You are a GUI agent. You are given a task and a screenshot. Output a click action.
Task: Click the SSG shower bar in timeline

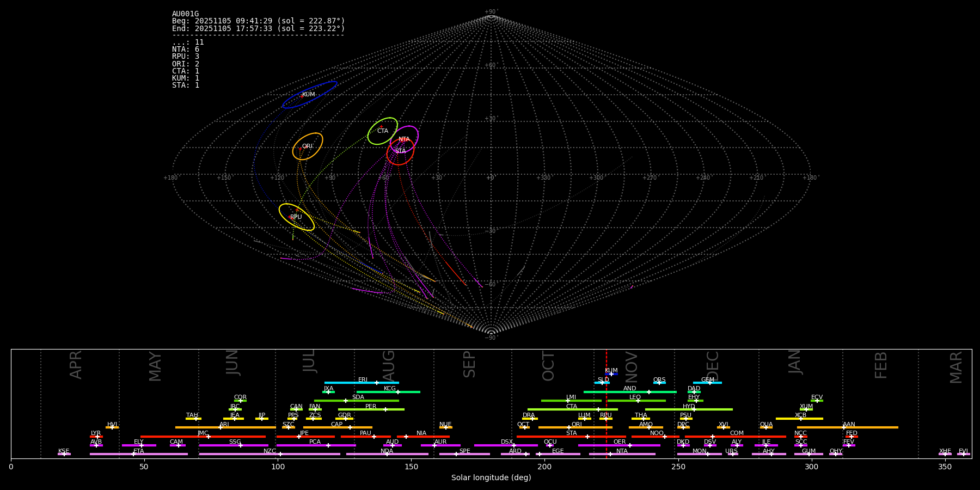[234, 445]
